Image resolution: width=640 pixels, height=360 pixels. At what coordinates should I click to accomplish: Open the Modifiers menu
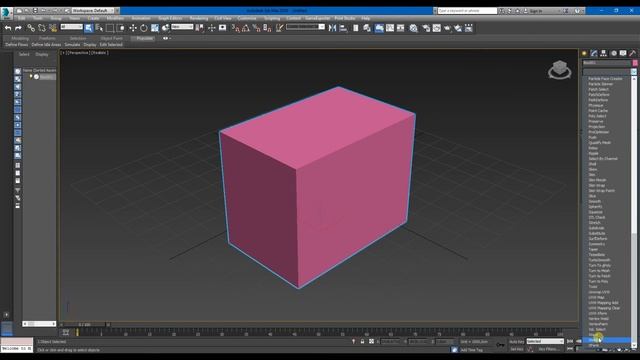(x=115, y=18)
